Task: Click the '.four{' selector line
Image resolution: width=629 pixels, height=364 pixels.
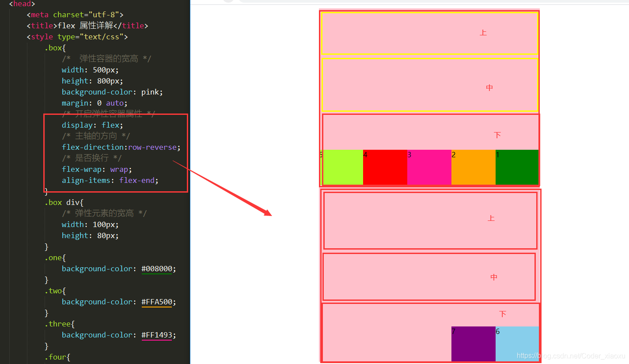Action: click(x=57, y=357)
